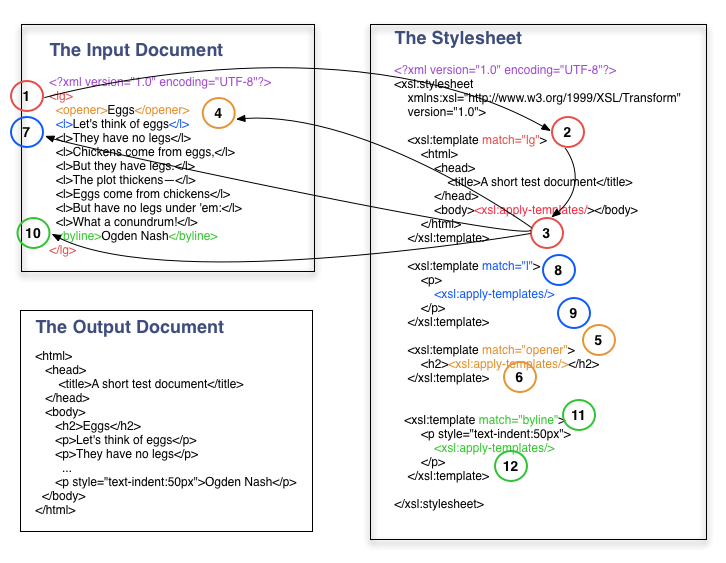Click the heading 'The Input Document'
This screenshot has width=726, height=563.
coord(136,50)
